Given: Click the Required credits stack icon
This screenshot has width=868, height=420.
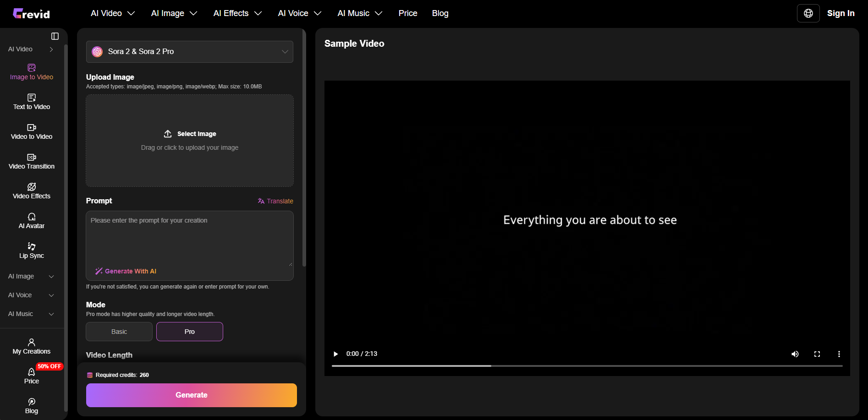Looking at the screenshot, I should (90, 375).
